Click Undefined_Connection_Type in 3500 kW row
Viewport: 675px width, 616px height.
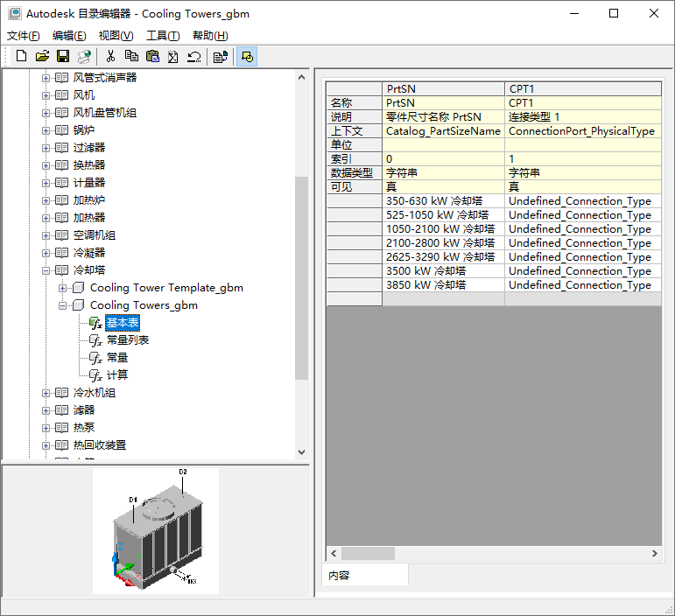coord(583,271)
